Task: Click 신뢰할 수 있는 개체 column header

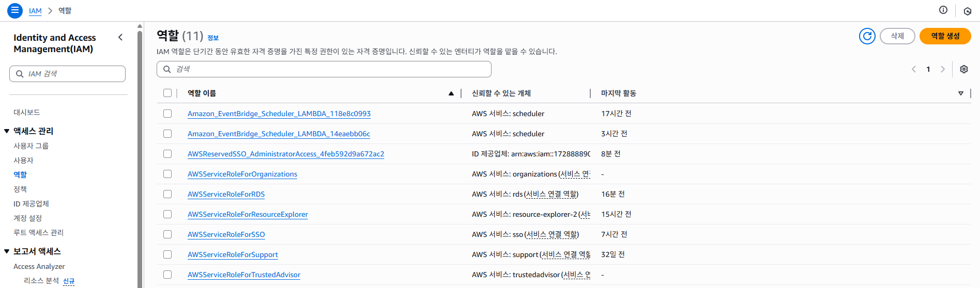Action: click(501, 93)
